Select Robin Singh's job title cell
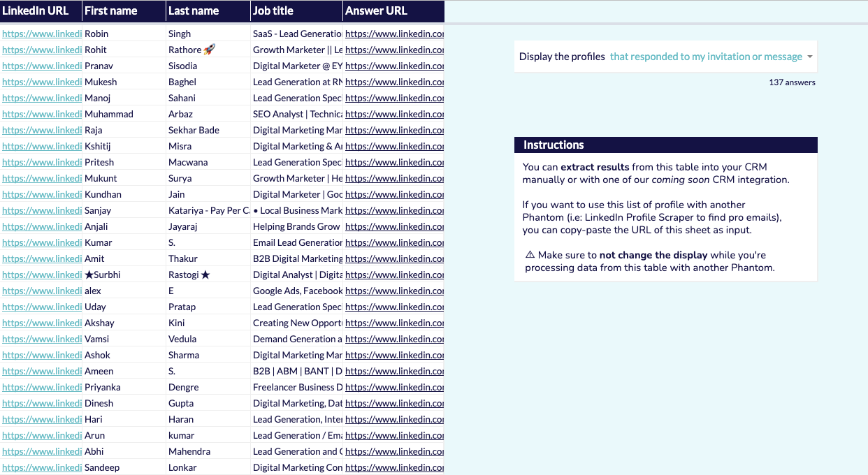This screenshot has width=868, height=475. tap(297, 34)
